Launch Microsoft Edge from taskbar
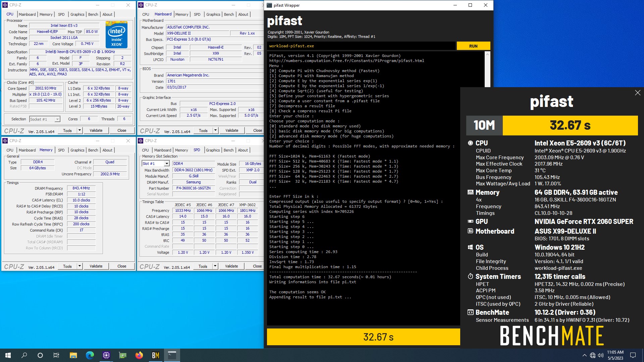This screenshot has width=644, height=362. pos(90,355)
